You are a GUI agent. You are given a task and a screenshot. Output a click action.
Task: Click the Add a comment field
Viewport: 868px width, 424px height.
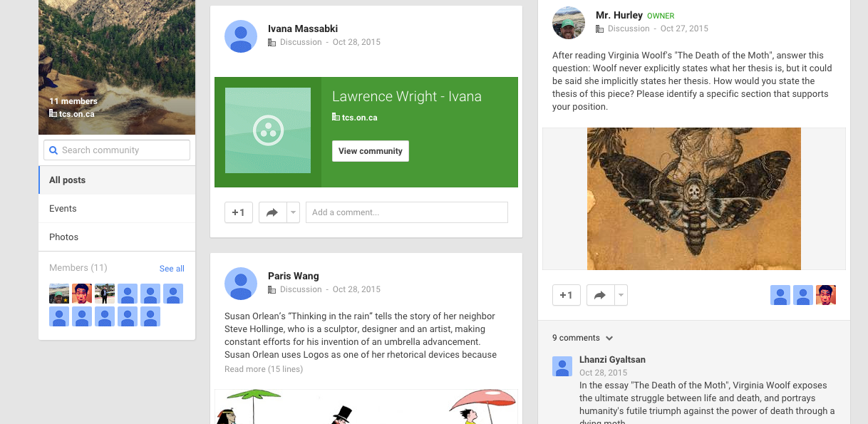pyautogui.click(x=407, y=212)
